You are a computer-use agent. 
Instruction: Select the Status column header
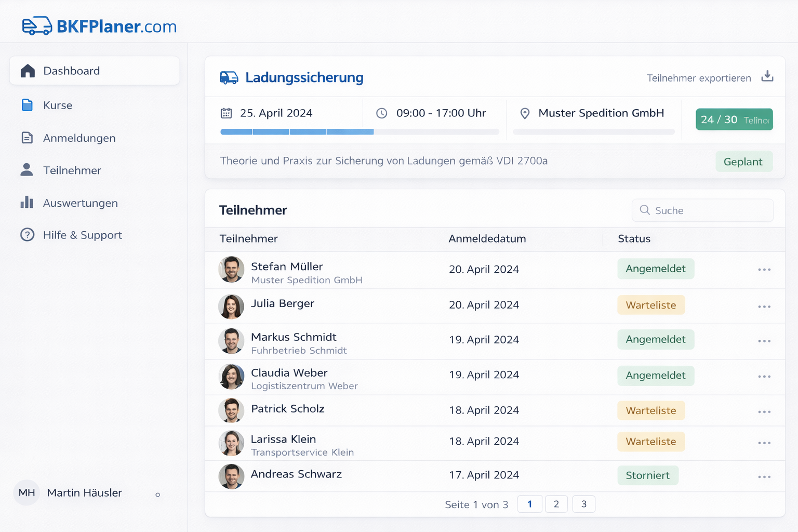point(634,239)
